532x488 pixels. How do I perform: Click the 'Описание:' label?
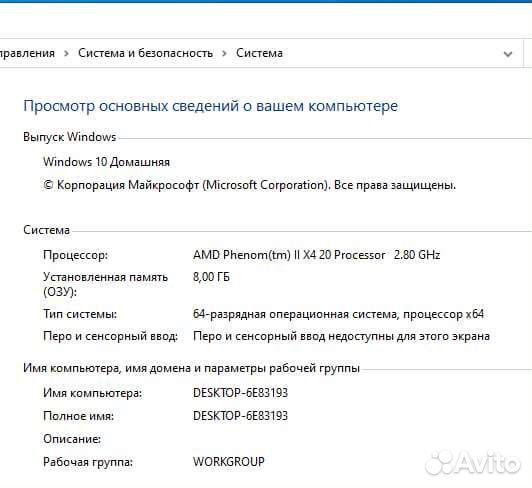[x=72, y=439]
